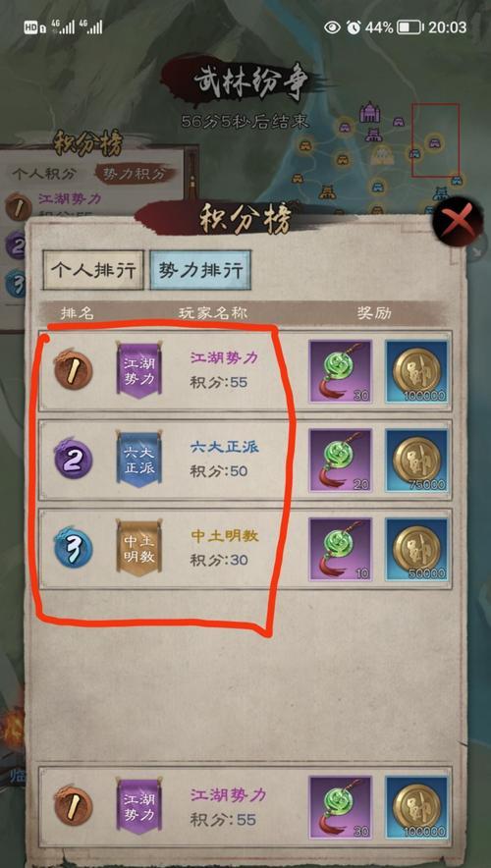
Task: Switch to 个人排行 tab
Action: (x=93, y=270)
